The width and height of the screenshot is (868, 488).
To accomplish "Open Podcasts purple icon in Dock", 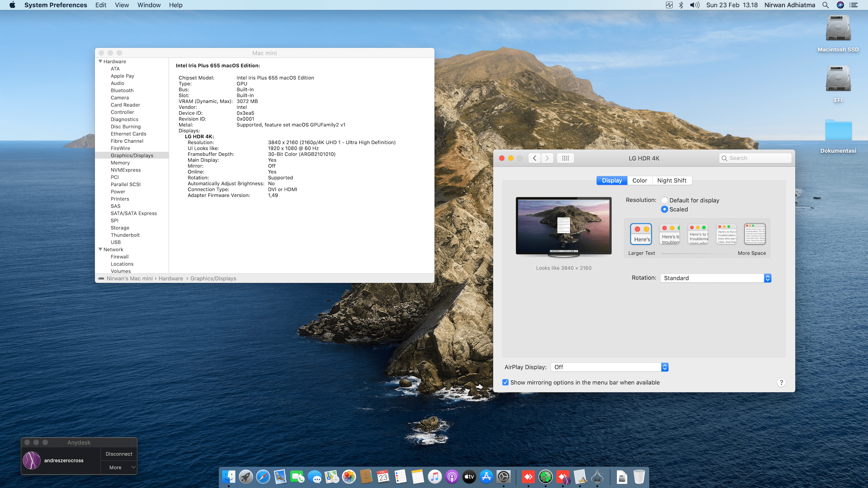I will tap(452, 477).
